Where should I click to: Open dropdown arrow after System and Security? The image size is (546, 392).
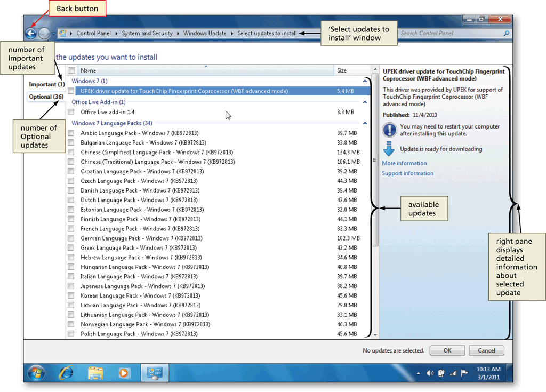tap(178, 34)
